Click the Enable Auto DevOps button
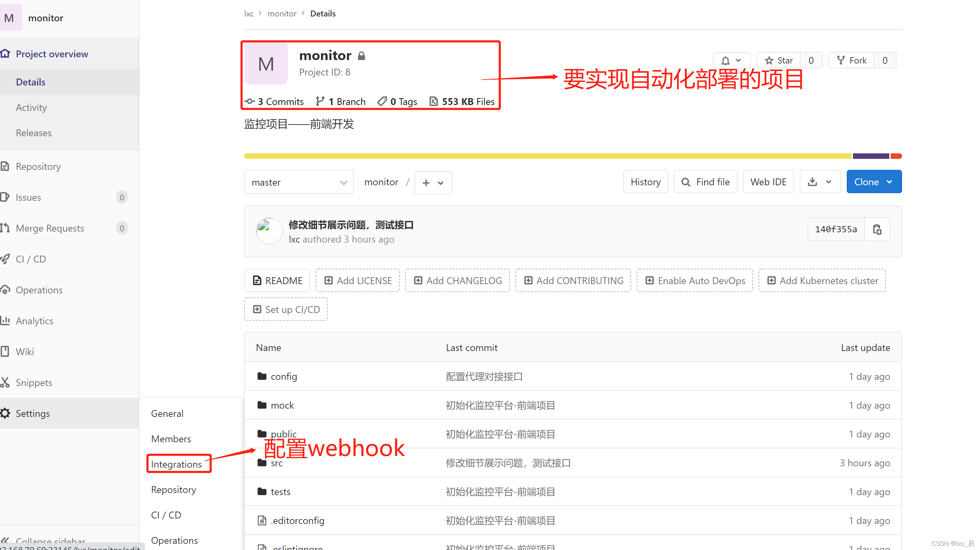This screenshot has height=550, width=980. [695, 281]
